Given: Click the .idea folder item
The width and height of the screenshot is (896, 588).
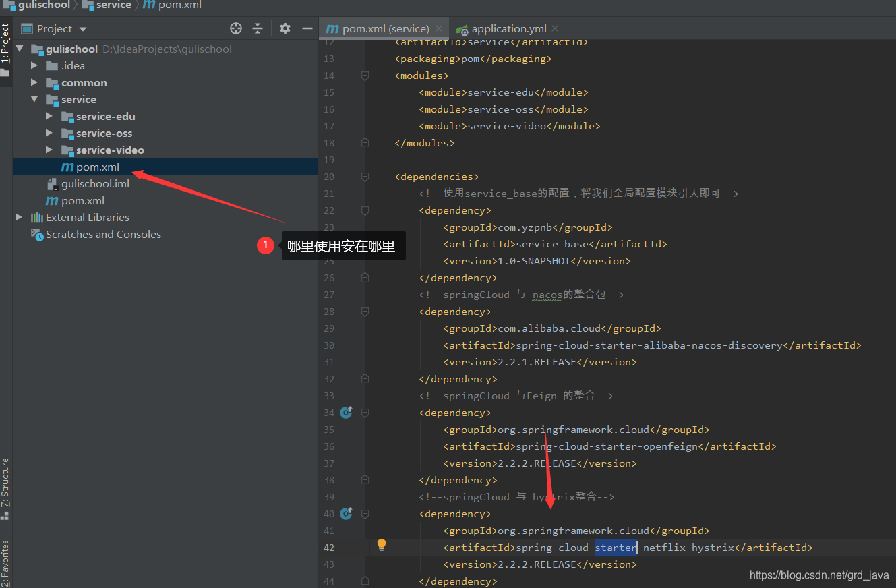Looking at the screenshot, I should pos(73,65).
